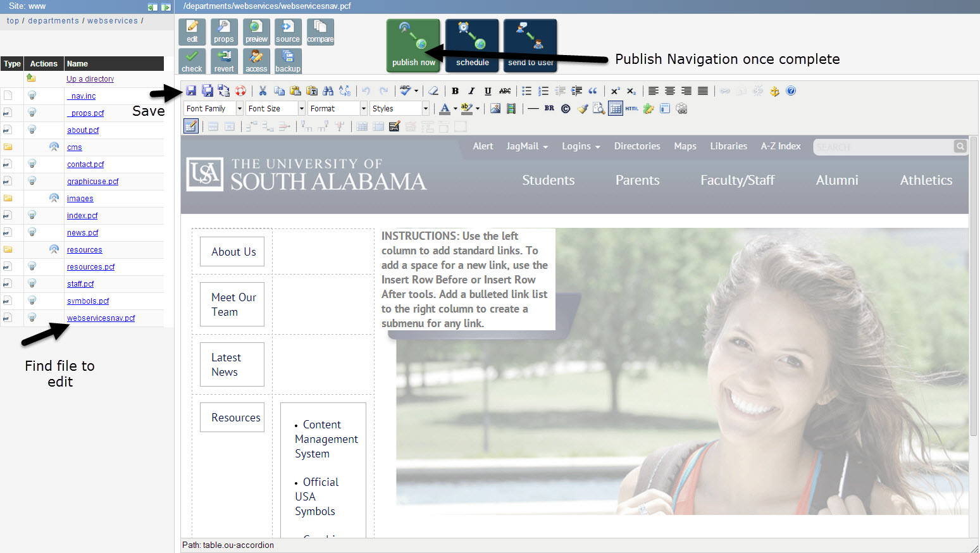
Task: Toggle italic formatting
Action: (x=471, y=91)
